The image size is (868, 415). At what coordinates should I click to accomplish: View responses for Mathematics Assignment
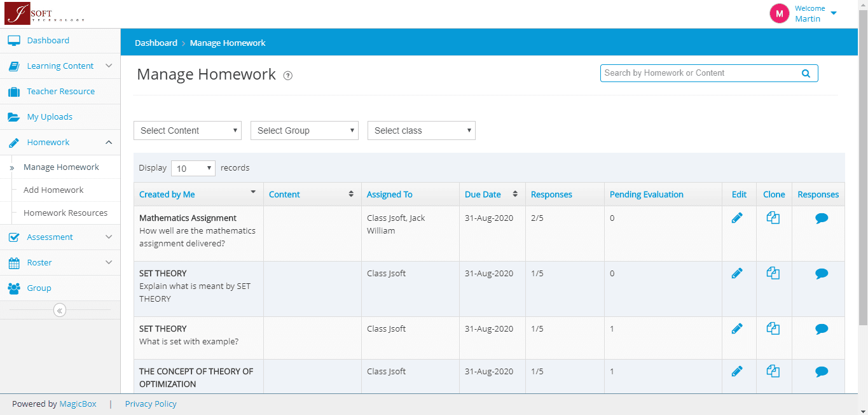click(x=822, y=218)
